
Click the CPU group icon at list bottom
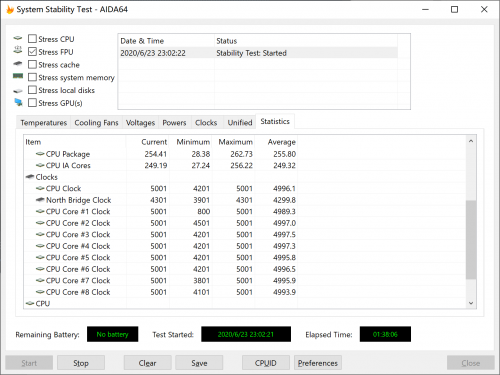[30, 303]
